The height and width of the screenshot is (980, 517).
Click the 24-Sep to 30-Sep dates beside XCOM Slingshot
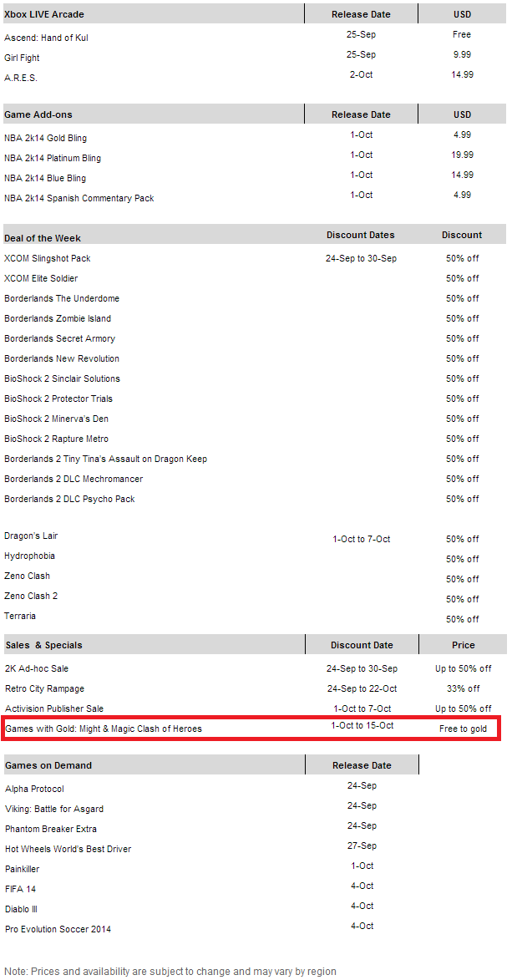point(362,258)
